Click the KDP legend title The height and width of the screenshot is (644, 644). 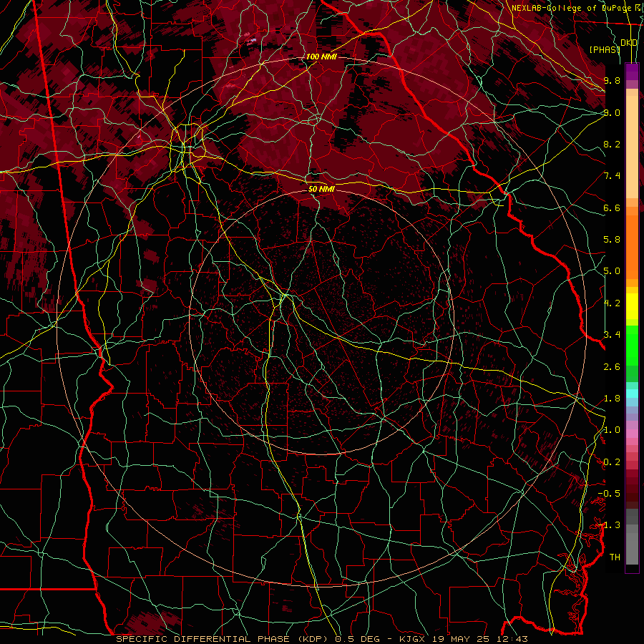[629, 43]
